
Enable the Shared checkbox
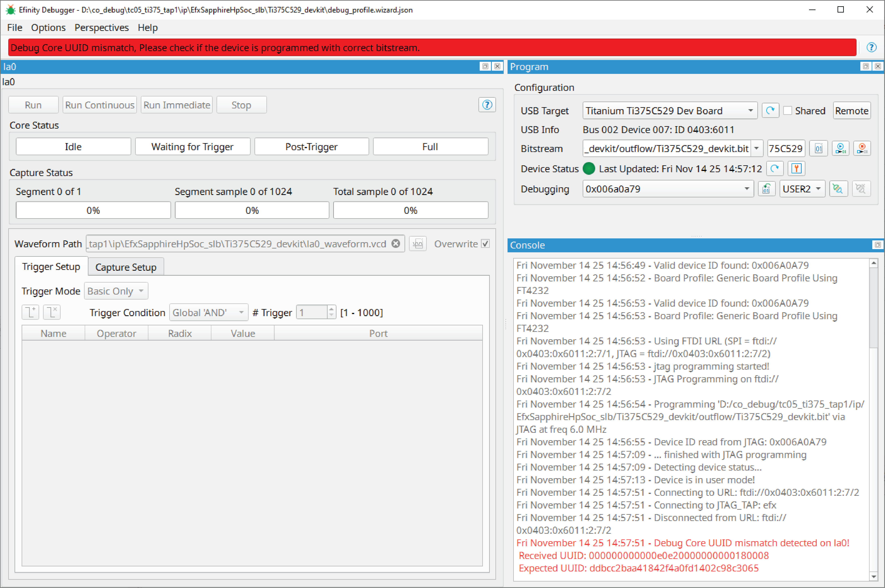pyautogui.click(x=788, y=111)
